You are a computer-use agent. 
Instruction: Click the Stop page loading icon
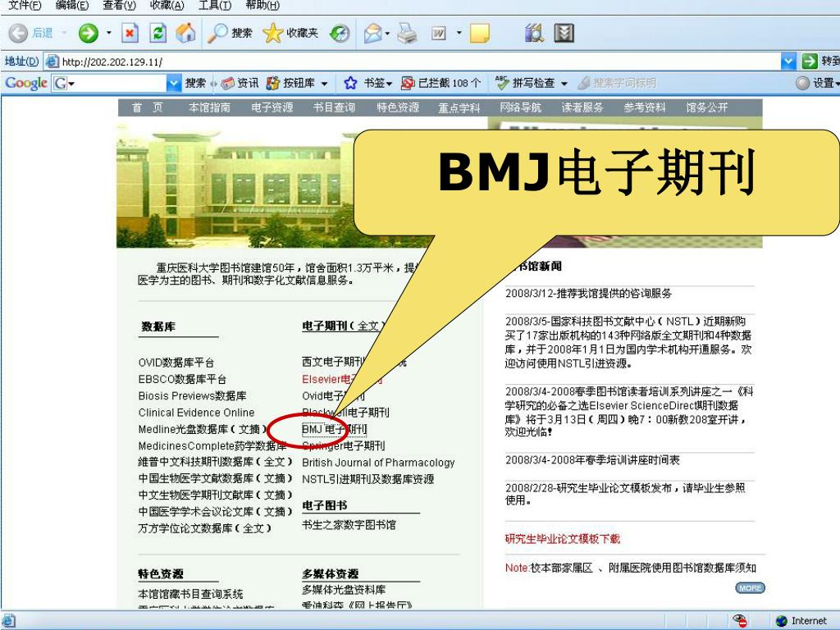coord(130,33)
